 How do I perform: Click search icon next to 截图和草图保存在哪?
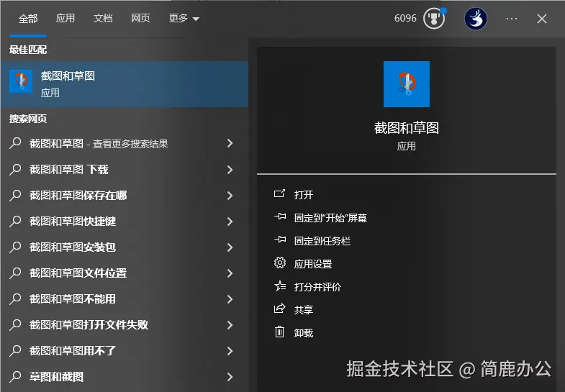click(15, 195)
